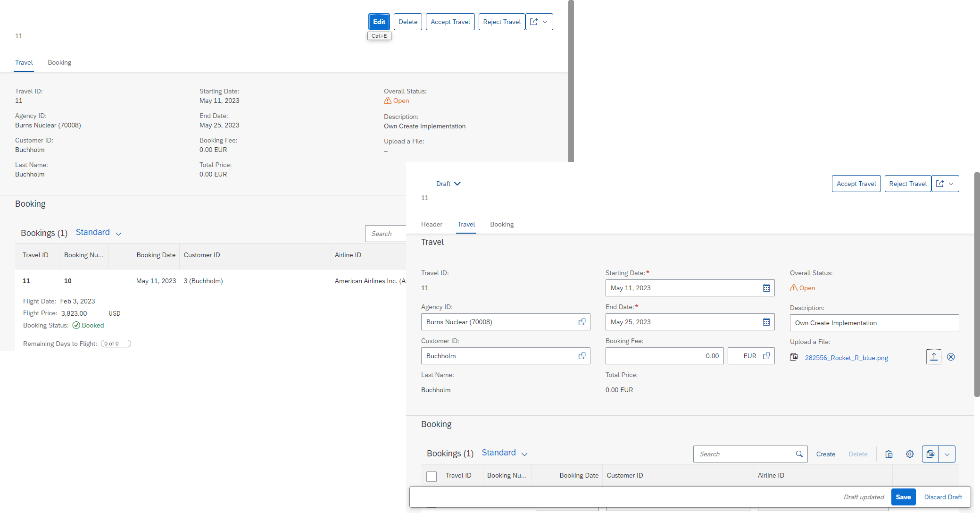Click search magnifier in draft bookings toolbar
980x513 pixels.
799,454
